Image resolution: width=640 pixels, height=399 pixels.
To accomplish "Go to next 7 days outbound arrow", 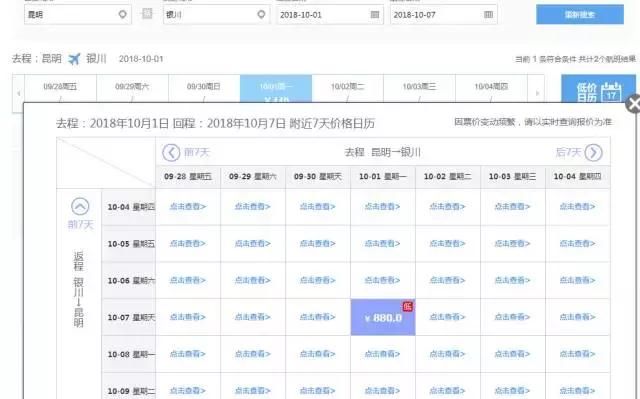I will point(593,153).
